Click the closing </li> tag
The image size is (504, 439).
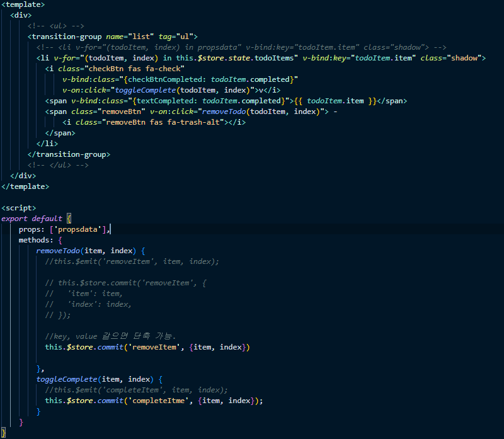point(47,144)
